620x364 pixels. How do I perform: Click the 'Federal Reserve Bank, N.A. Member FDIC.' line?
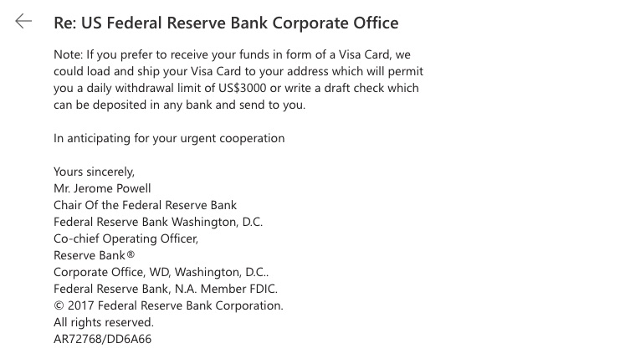click(x=166, y=289)
